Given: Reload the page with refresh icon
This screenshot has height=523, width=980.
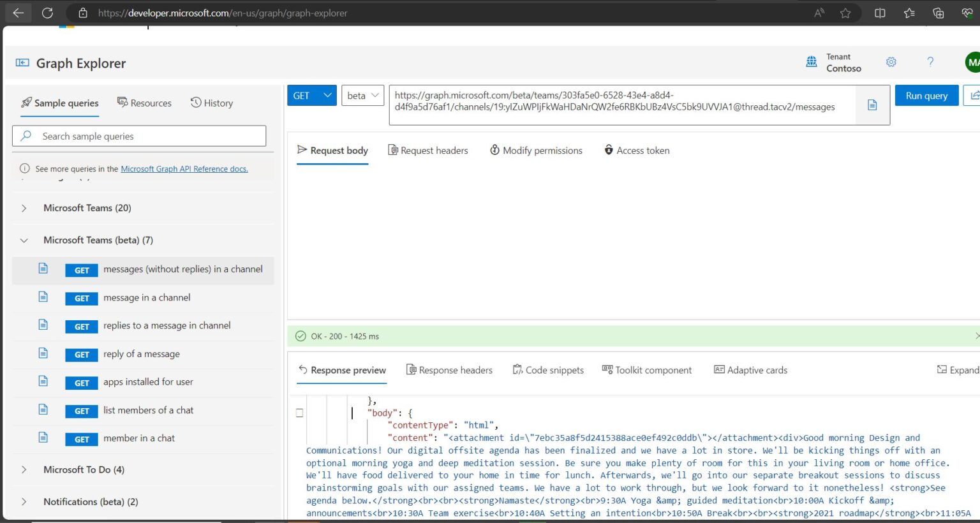Looking at the screenshot, I should coord(47,13).
